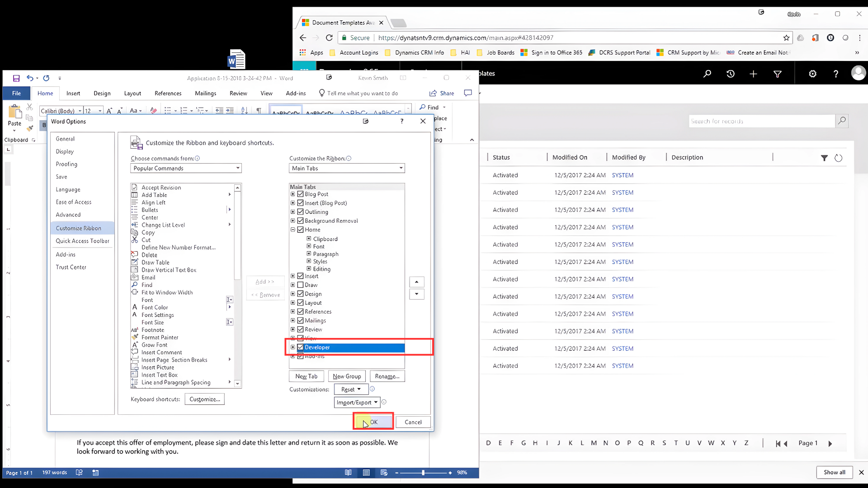Click the New Group button
Image resolution: width=868 pixels, height=488 pixels.
pos(347,376)
